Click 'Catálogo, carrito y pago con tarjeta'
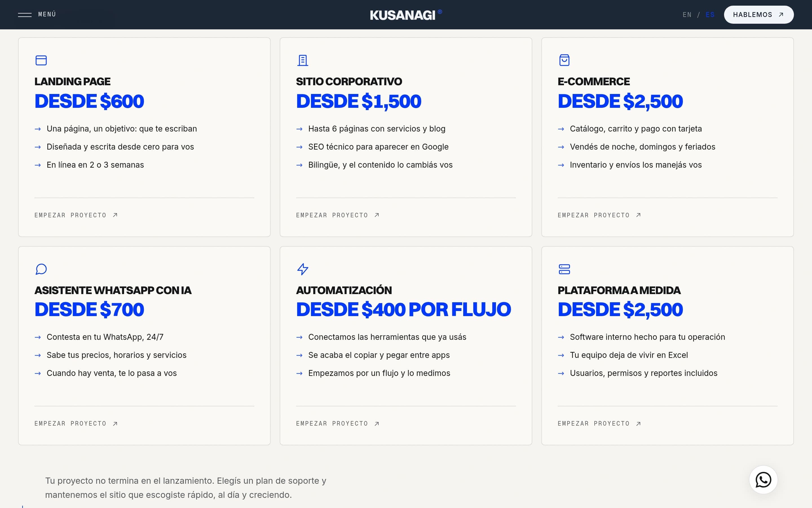This screenshot has width=812, height=508. (636, 129)
